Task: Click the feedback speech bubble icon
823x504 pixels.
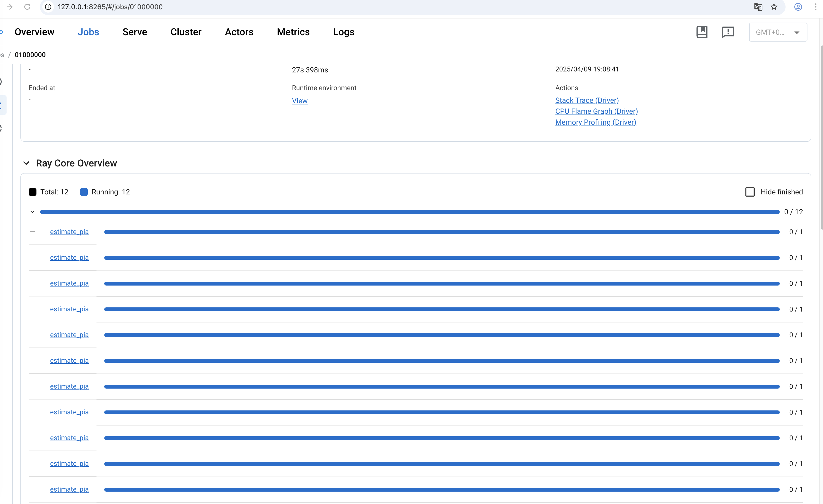Action: [728, 32]
